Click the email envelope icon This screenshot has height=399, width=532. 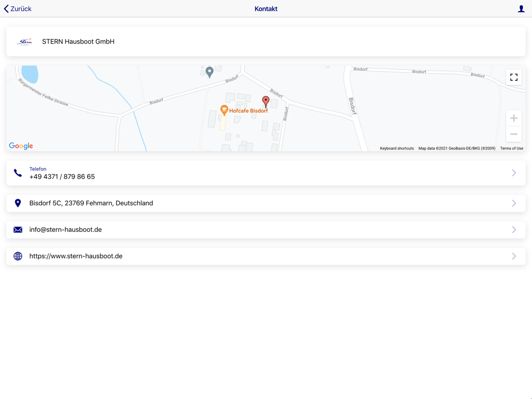tap(18, 230)
